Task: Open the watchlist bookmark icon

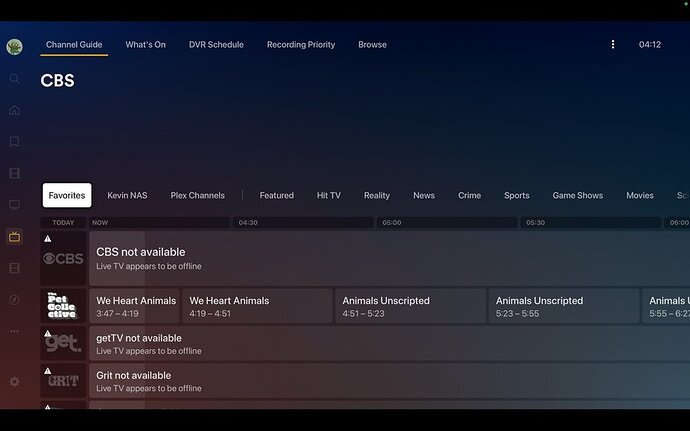Action: point(15,142)
